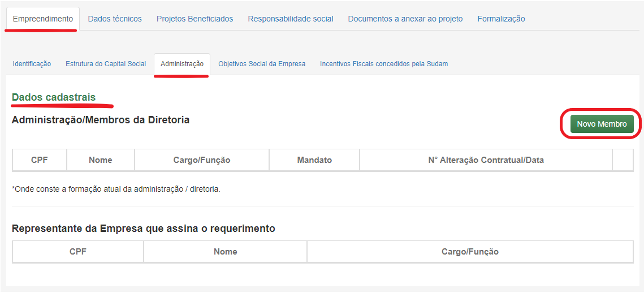Select the Administração sub-tab
The height and width of the screenshot is (293, 644).
pyautogui.click(x=182, y=64)
